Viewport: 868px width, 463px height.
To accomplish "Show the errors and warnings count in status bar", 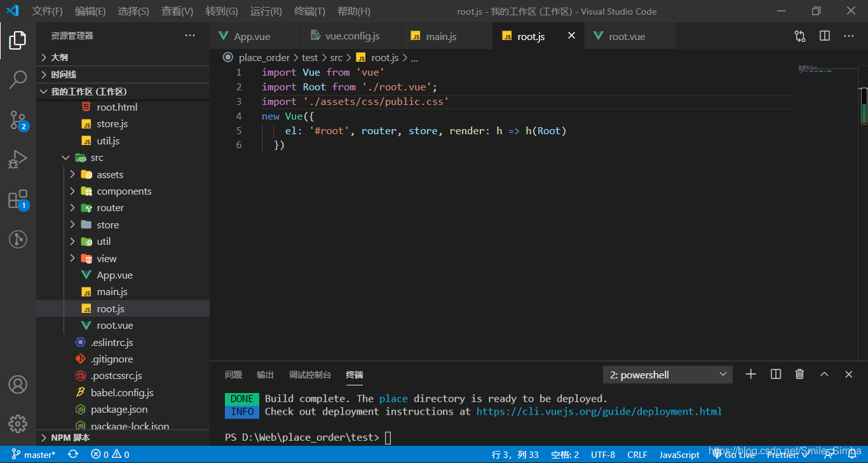I will coord(110,455).
